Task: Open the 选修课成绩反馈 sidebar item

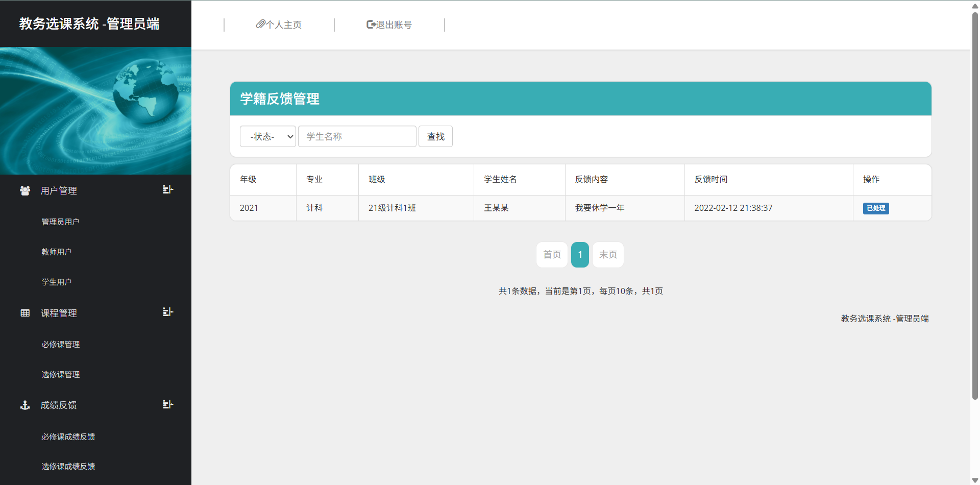Action: pyautogui.click(x=68, y=466)
